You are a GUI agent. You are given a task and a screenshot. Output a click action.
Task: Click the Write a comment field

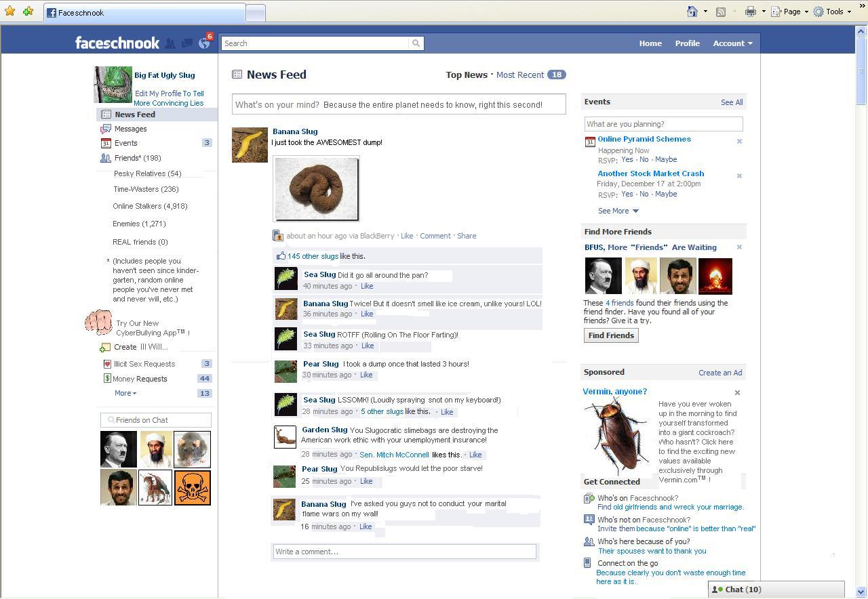click(x=404, y=552)
